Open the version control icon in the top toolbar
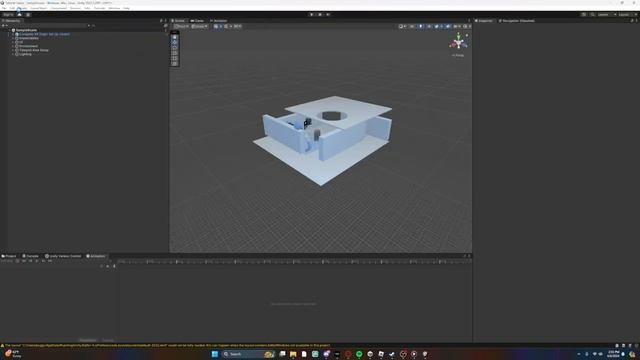Image resolution: width=640 pixels, height=360 pixels. tap(28, 14)
